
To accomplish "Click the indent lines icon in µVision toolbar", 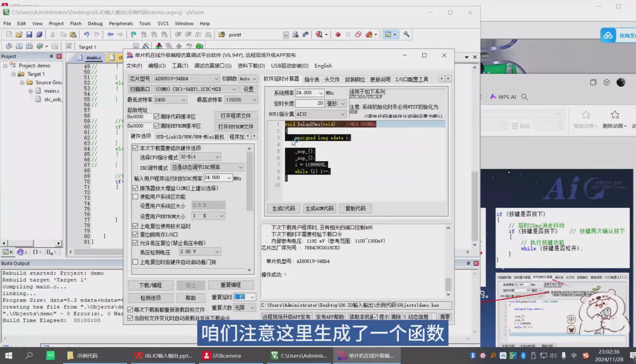I will (178, 35).
